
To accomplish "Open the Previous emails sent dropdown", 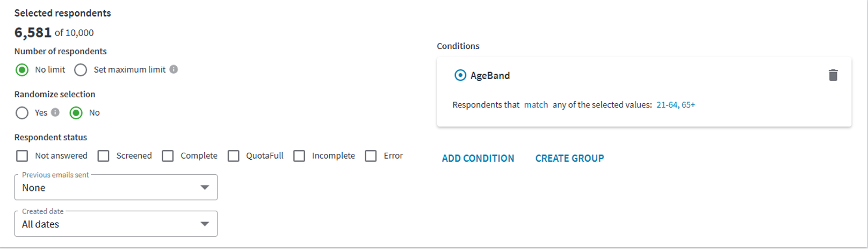I will pos(116,187).
